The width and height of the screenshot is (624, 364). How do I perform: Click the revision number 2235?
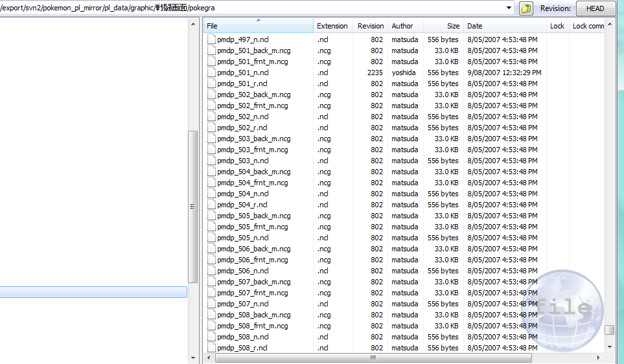[x=375, y=73]
